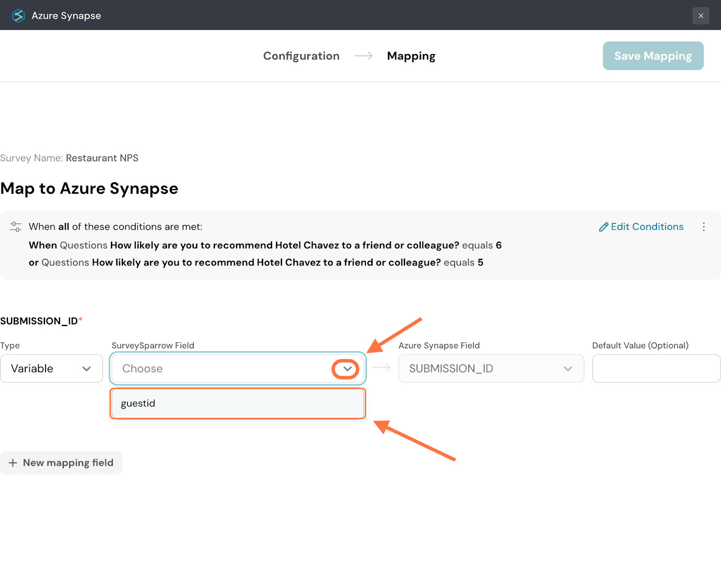Viewport: 721px width, 588px height.
Task: Select the Mapping step
Action: click(x=411, y=56)
